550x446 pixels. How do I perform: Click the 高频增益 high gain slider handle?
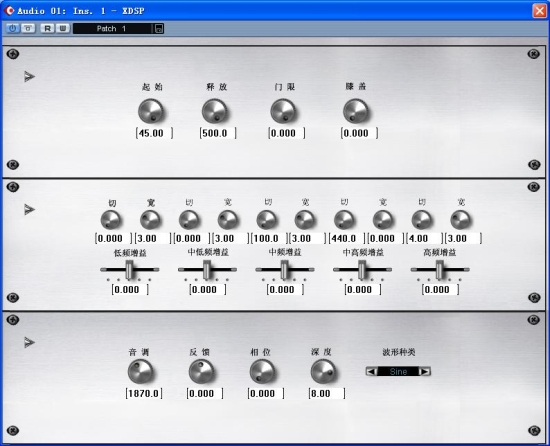[x=440, y=270]
